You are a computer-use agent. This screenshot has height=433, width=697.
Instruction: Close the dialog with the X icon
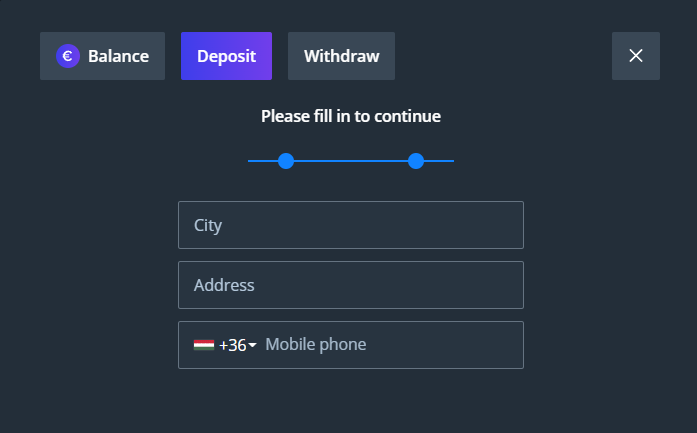[x=635, y=56]
